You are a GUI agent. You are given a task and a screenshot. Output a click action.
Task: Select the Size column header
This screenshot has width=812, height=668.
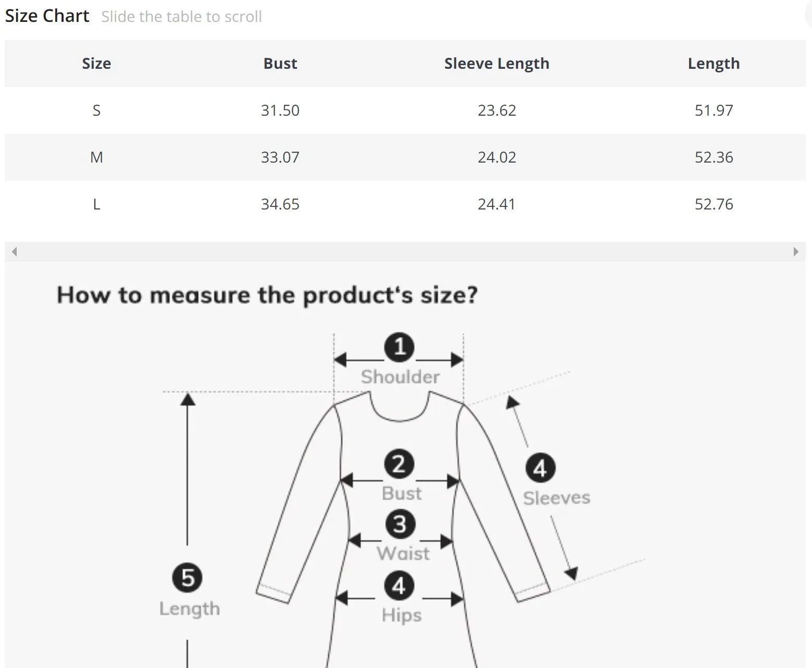96,64
